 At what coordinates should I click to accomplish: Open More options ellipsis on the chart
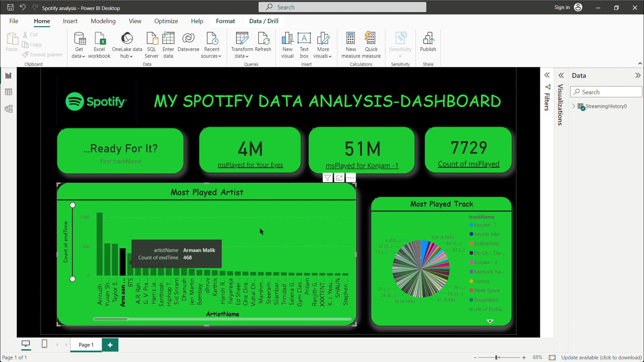(x=351, y=178)
